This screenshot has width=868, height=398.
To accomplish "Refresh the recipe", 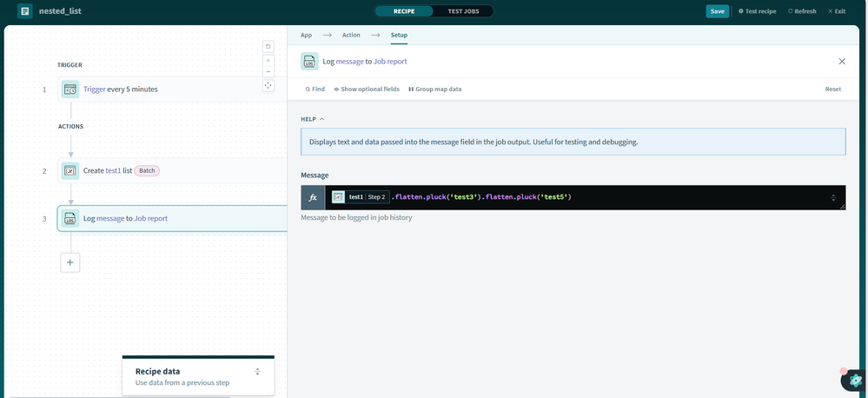I will tap(802, 11).
